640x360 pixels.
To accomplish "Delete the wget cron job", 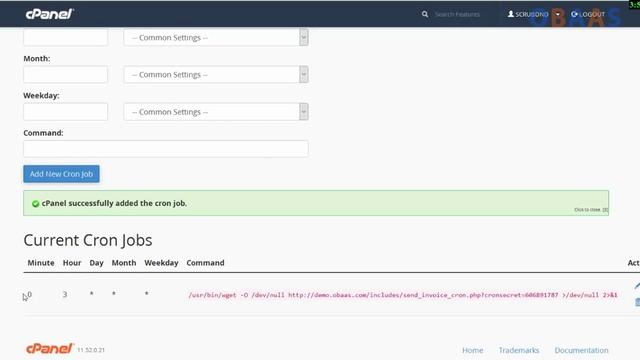I will coord(638,302).
